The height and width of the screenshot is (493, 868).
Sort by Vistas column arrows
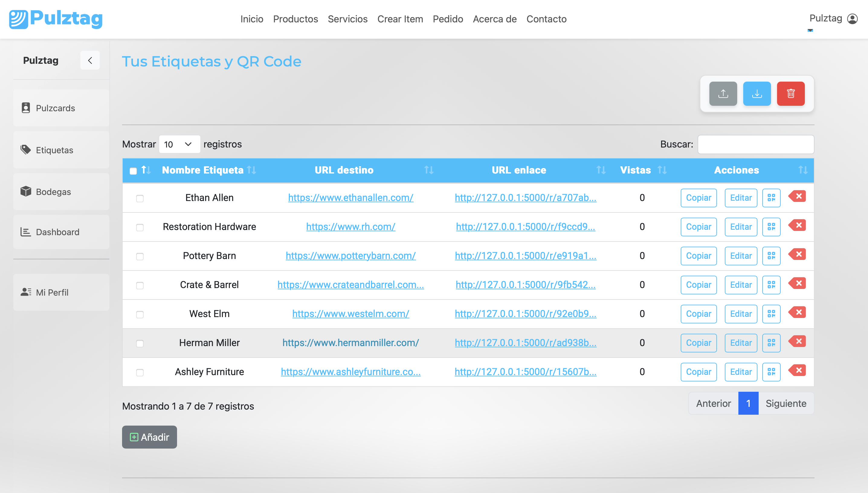click(662, 170)
